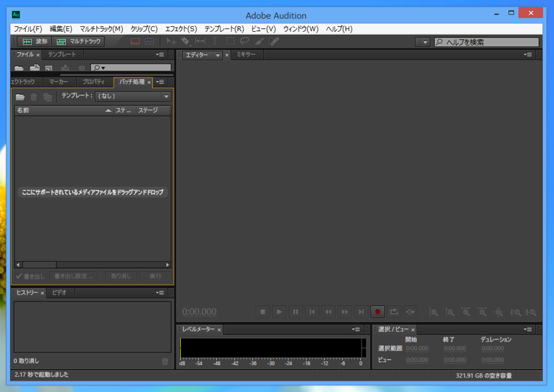Toggle the 書き出し checkbox
This screenshot has height=392, width=554.
click(x=19, y=276)
